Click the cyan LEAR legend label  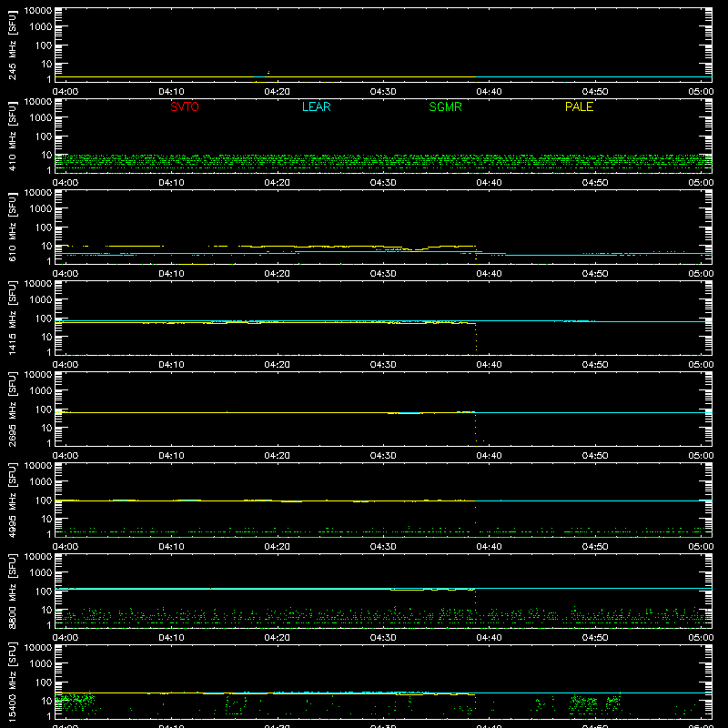pos(316,106)
